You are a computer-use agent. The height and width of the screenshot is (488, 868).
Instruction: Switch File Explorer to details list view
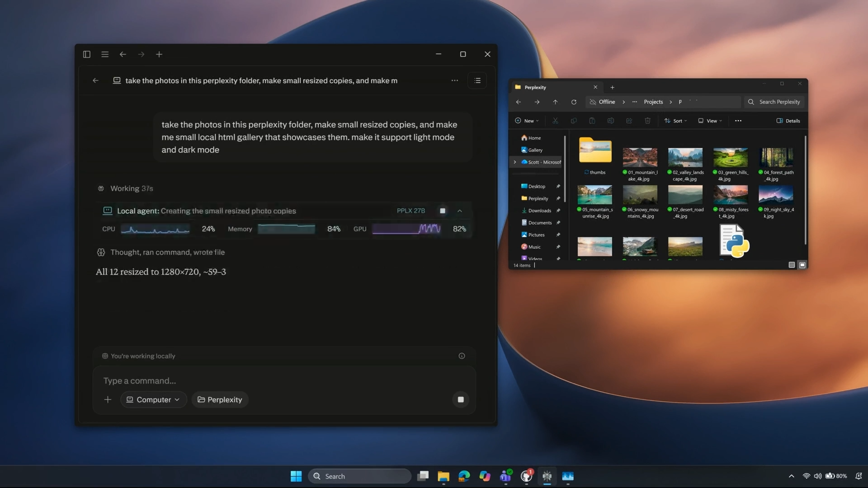click(x=792, y=265)
